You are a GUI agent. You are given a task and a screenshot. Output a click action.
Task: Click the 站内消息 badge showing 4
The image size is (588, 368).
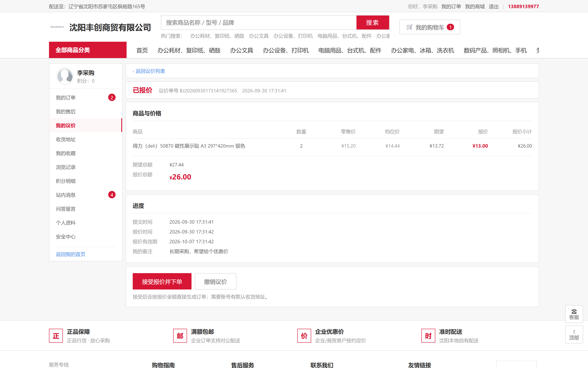click(x=112, y=195)
